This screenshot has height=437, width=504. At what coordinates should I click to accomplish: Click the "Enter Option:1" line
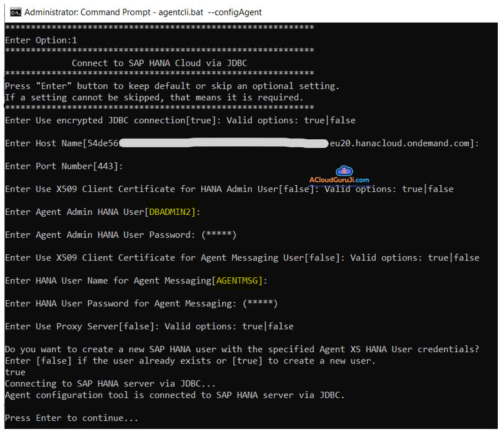tap(41, 40)
